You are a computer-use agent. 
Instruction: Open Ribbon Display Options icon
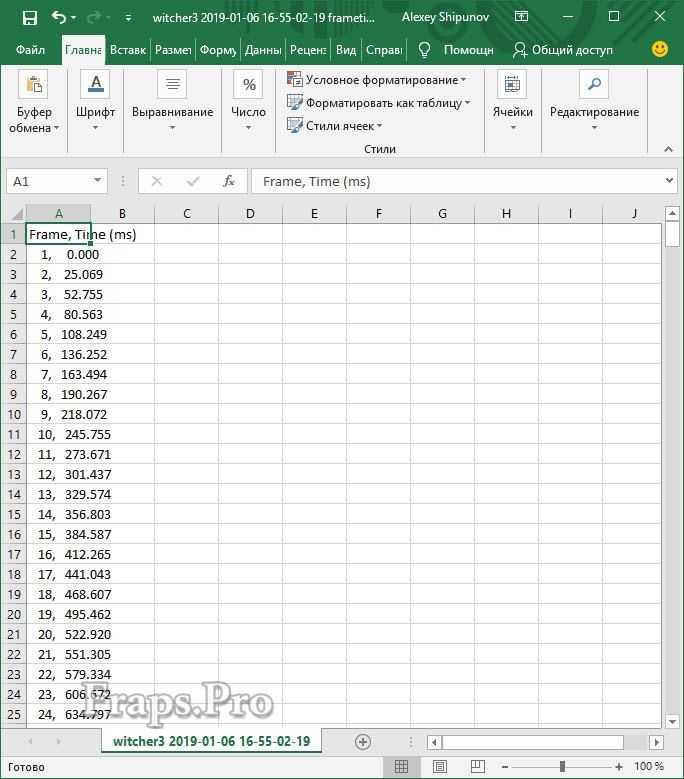pyautogui.click(x=521, y=16)
